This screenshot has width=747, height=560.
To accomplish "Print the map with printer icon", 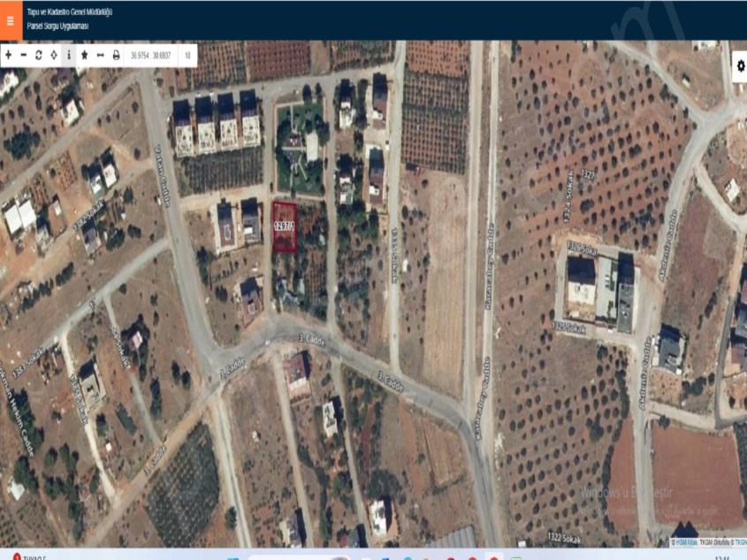I will [x=116, y=55].
